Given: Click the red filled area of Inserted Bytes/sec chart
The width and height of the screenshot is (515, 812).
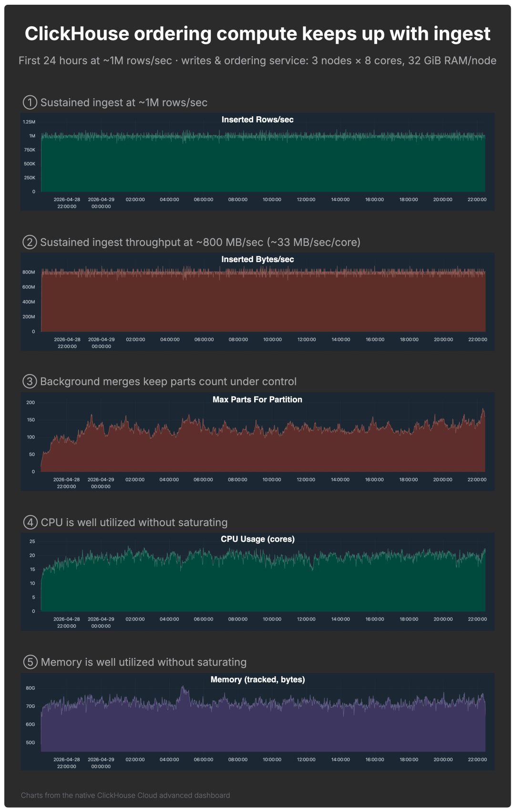Looking at the screenshot, I should [x=263, y=303].
